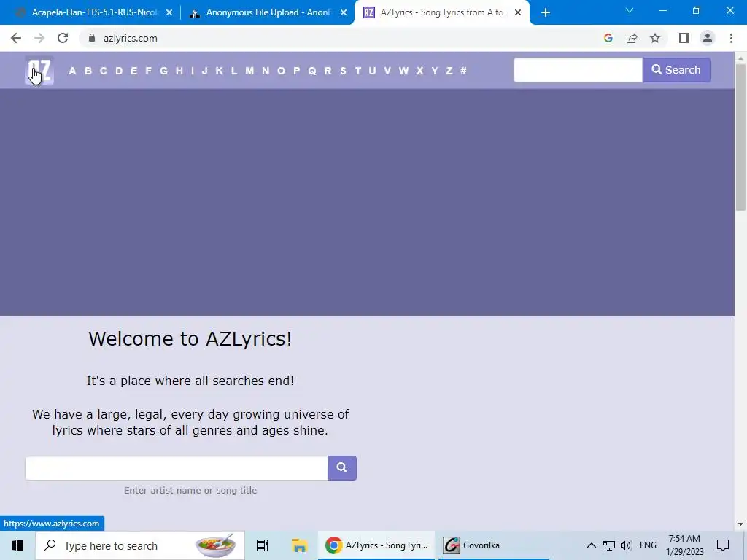
Task: Click the tab search chevron
Action: pyautogui.click(x=630, y=10)
